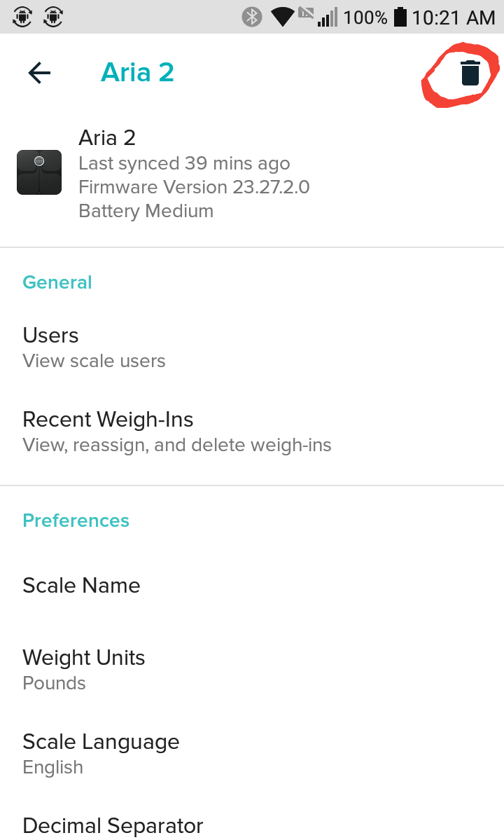Tap the Aria 2 title in the header
This screenshot has height=840, width=504.
point(137,72)
